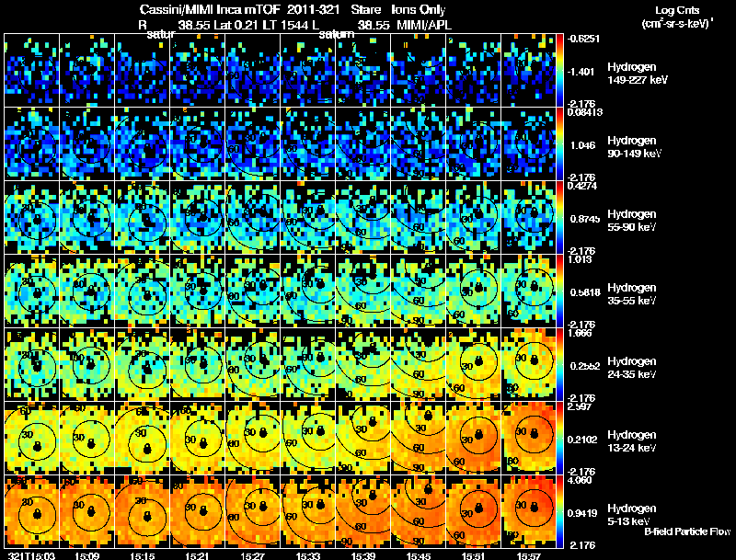Select the 15:39 time label

click(363, 555)
